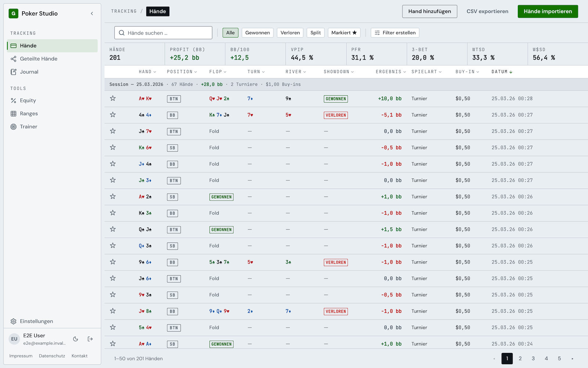The width and height of the screenshot is (588, 368).
Task: Open Hände in the sidebar
Action: coord(52,46)
